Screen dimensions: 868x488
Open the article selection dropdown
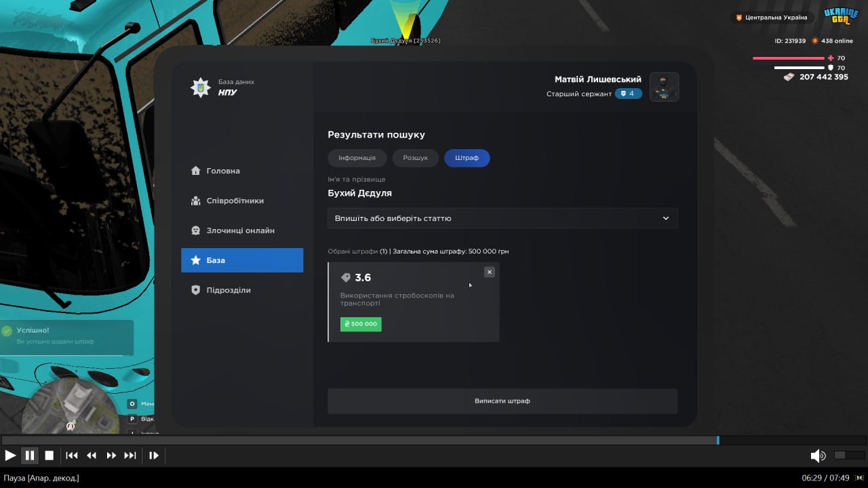tap(502, 218)
